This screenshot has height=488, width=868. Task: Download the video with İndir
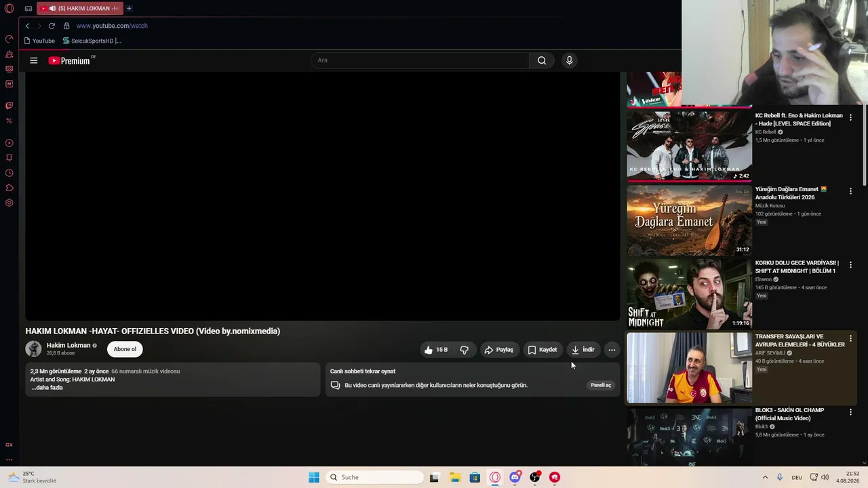[x=583, y=350]
